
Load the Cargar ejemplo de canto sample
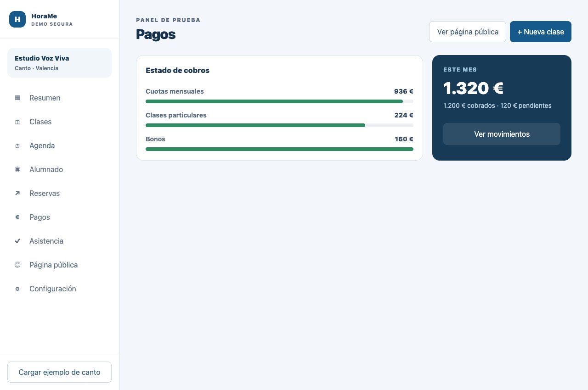tap(60, 372)
